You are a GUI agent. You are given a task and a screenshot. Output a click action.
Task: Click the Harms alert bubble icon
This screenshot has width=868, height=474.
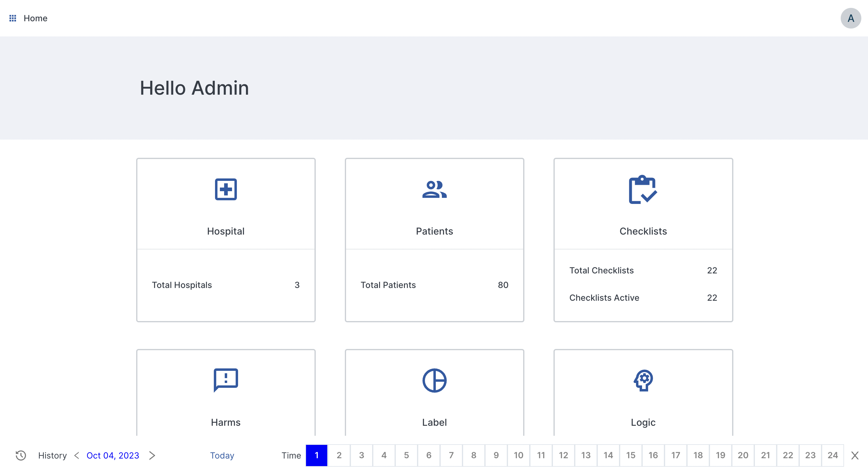click(x=226, y=380)
